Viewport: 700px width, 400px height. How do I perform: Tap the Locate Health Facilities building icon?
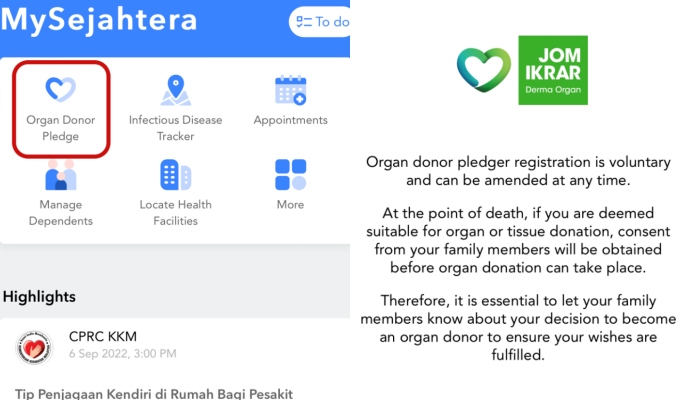175,175
